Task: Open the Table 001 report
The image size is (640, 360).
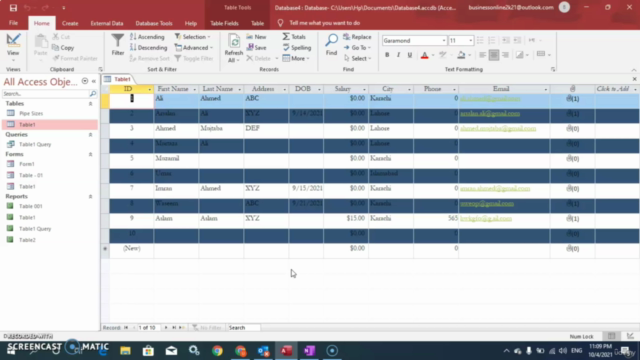Action: 31,207
